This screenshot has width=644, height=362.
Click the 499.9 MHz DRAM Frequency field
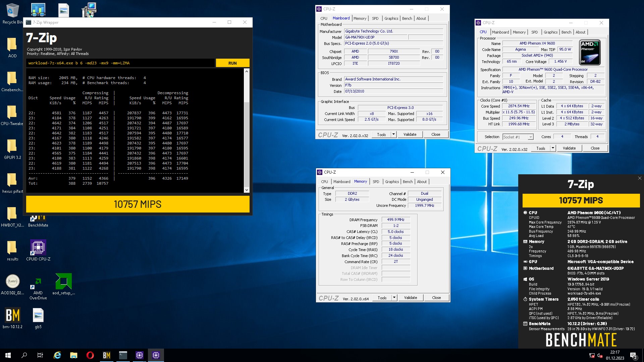pyautogui.click(x=395, y=220)
